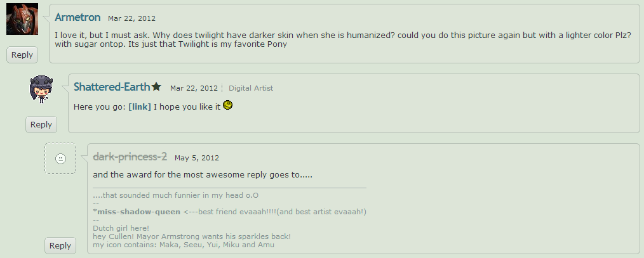Click the struck-through dark-princess-2 username
This screenshot has width=644, height=258.
click(x=130, y=157)
